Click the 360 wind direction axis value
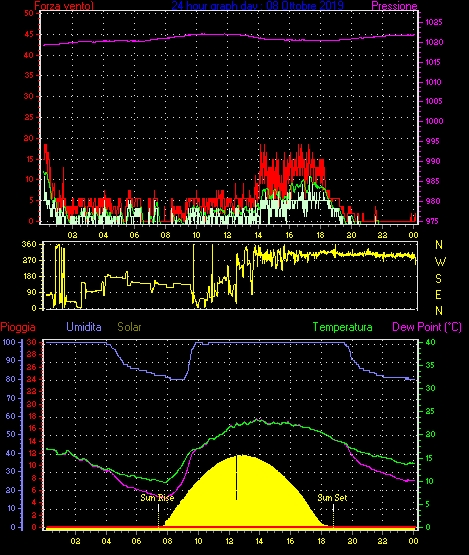The width and height of the screenshot is (469, 555). (29, 244)
